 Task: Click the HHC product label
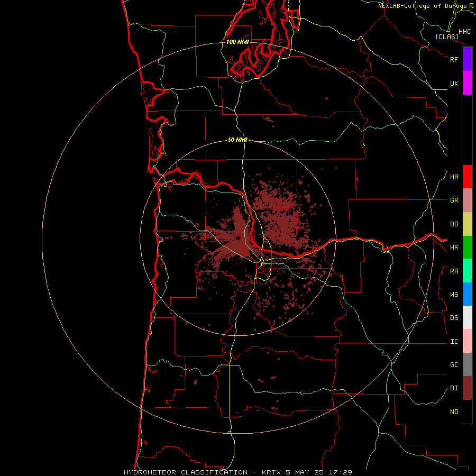(465, 32)
